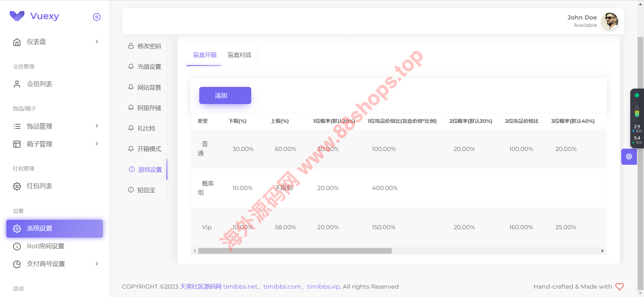Click the 充值设置 bell icon
The width and height of the screenshot is (644, 297).
coord(131,66)
